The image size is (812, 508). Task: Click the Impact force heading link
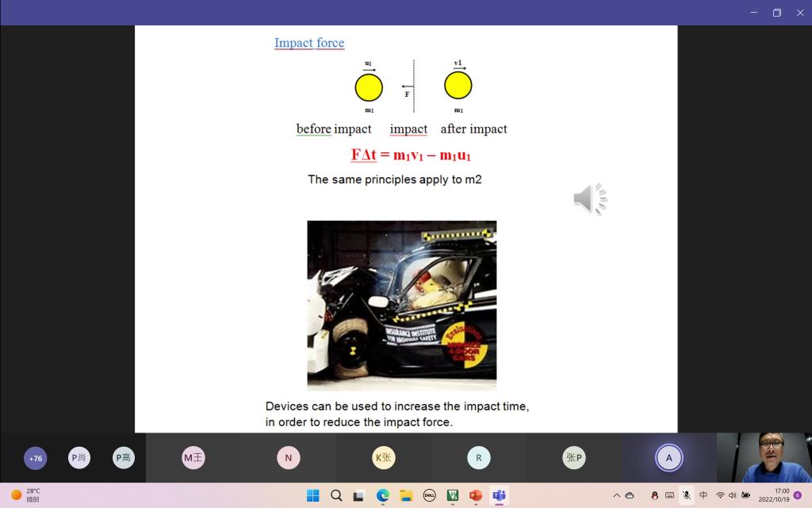pos(309,43)
